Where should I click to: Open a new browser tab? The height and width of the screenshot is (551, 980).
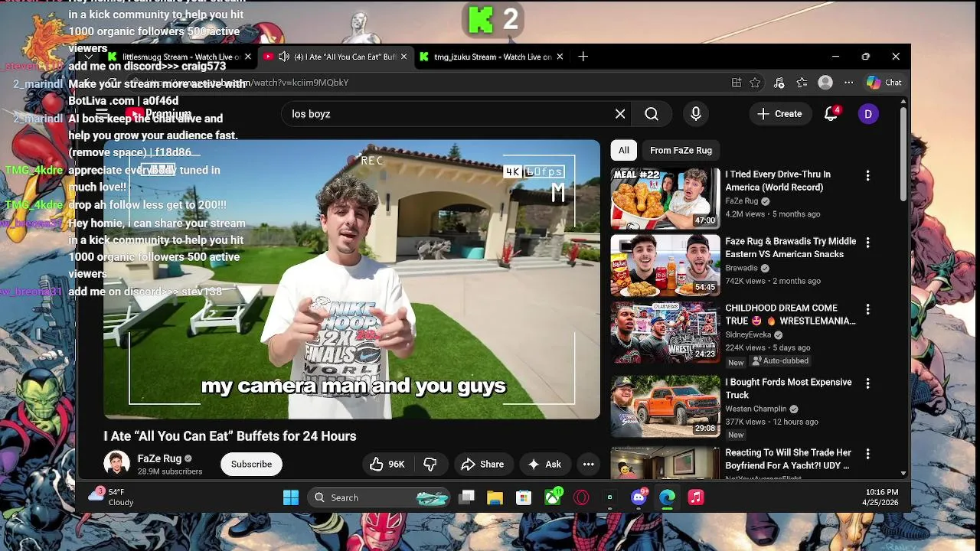[583, 57]
